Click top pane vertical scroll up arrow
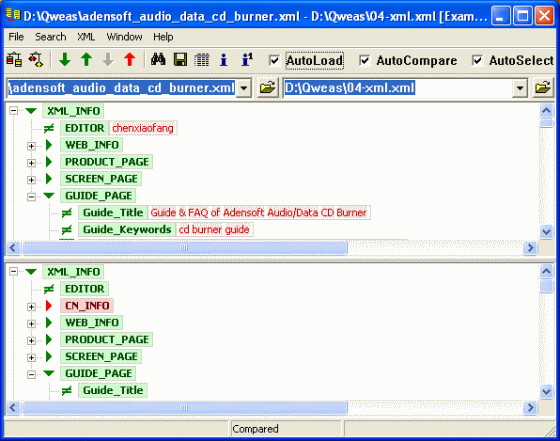 click(546, 111)
